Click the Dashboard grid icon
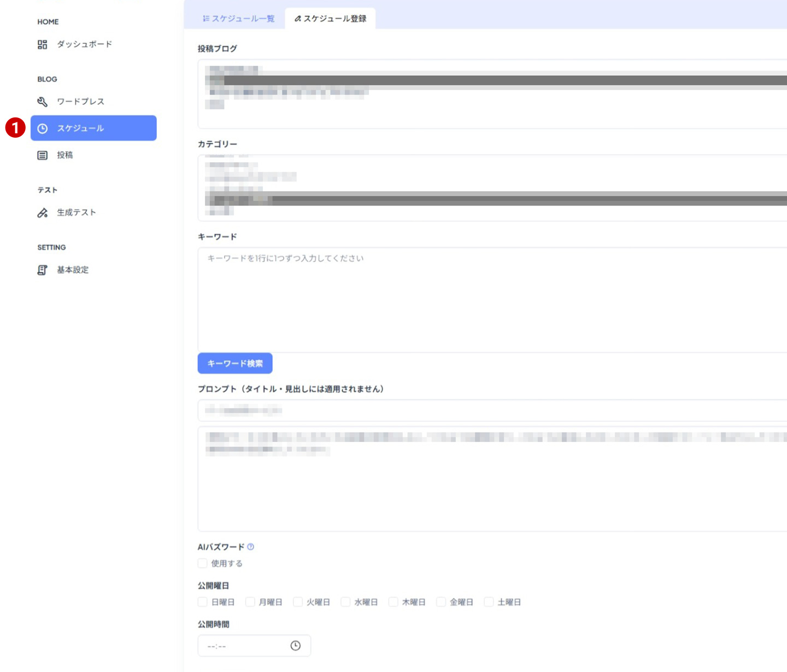 pyautogui.click(x=42, y=45)
